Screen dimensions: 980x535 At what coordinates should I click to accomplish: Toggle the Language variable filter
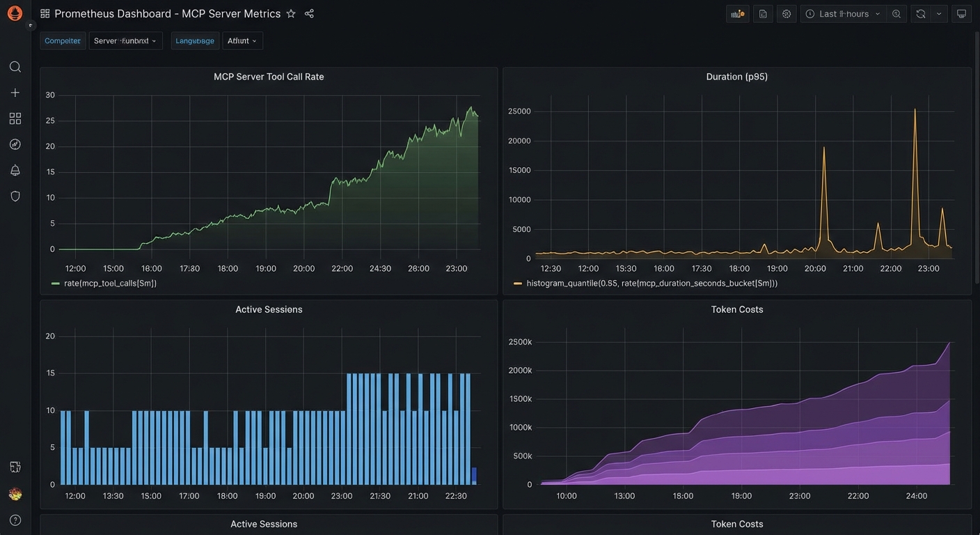click(195, 40)
